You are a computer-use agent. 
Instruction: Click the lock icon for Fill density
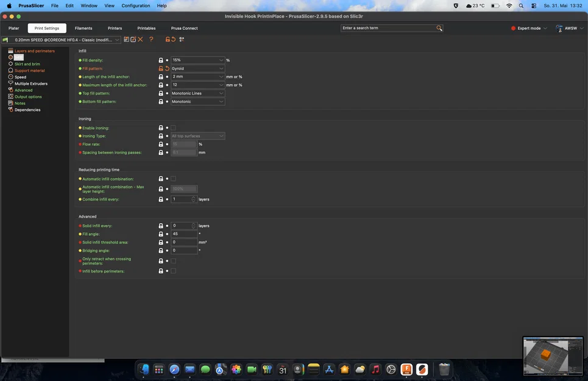coord(161,60)
